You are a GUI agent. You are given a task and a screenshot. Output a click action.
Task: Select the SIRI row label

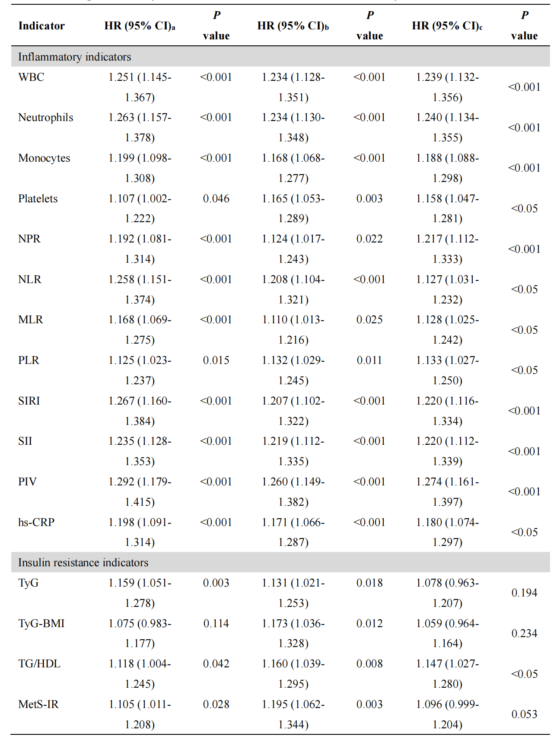(29, 401)
